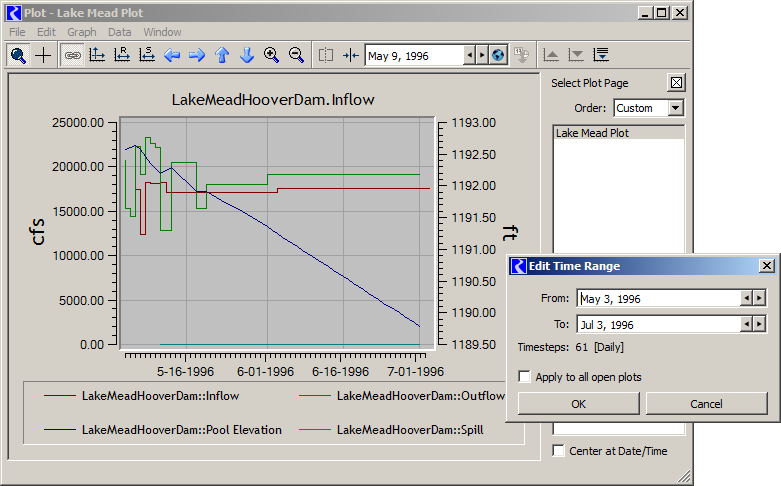Open the Graph menu
Screen dimensions: 781x486
click(x=82, y=32)
